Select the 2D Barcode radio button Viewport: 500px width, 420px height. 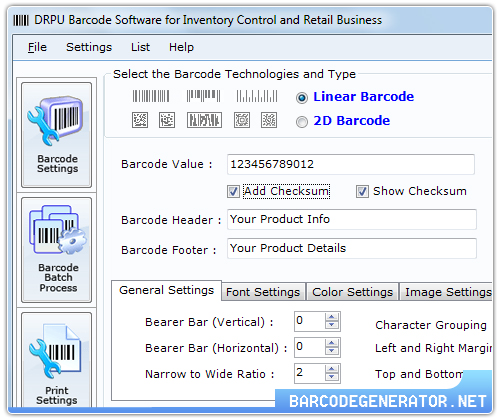click(302, 122)
